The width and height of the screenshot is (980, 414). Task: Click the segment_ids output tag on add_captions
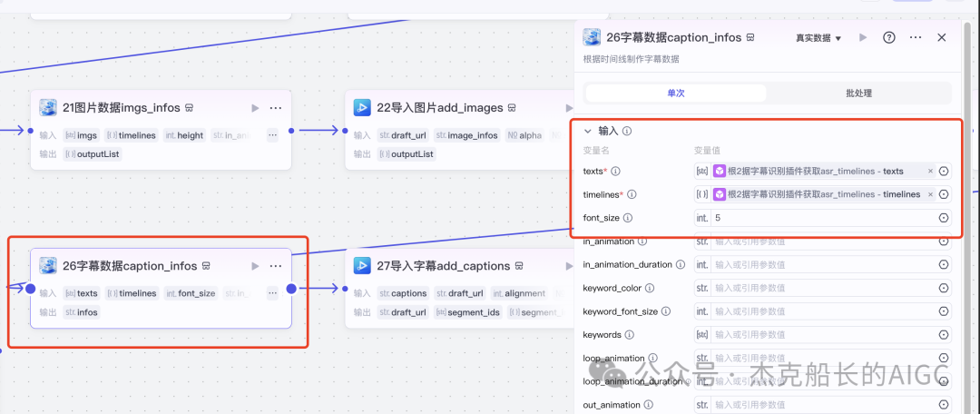tap(468, 312)
